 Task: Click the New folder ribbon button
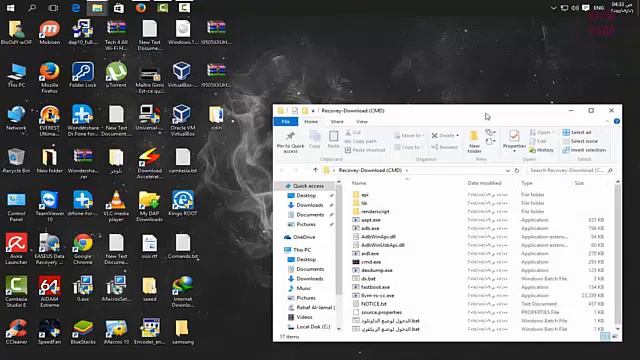coord(474,142)
